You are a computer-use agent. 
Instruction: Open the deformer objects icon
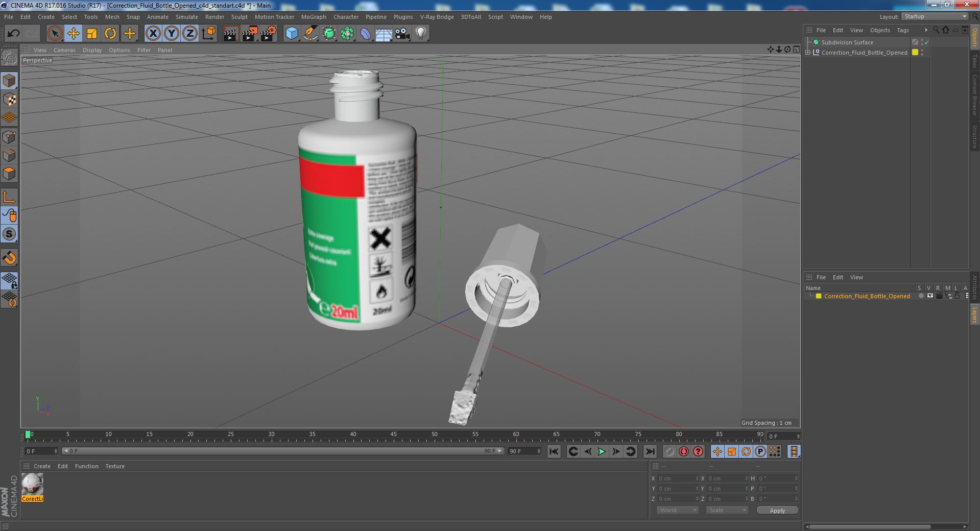[x=366, y=34]
